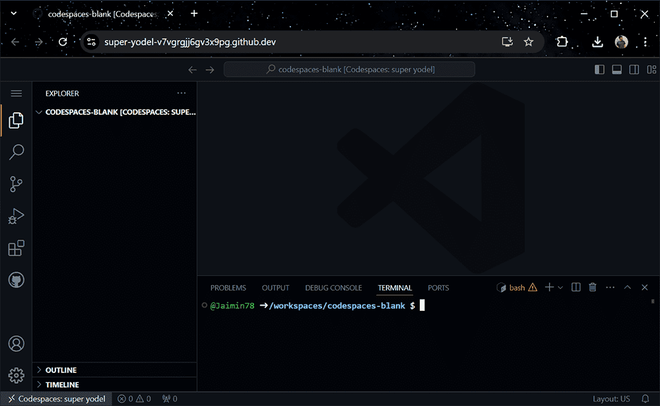This screenshot has width=660, height=406.
Task: Switch to the PROBLEMS panel tab
Action: click(228, 288)
